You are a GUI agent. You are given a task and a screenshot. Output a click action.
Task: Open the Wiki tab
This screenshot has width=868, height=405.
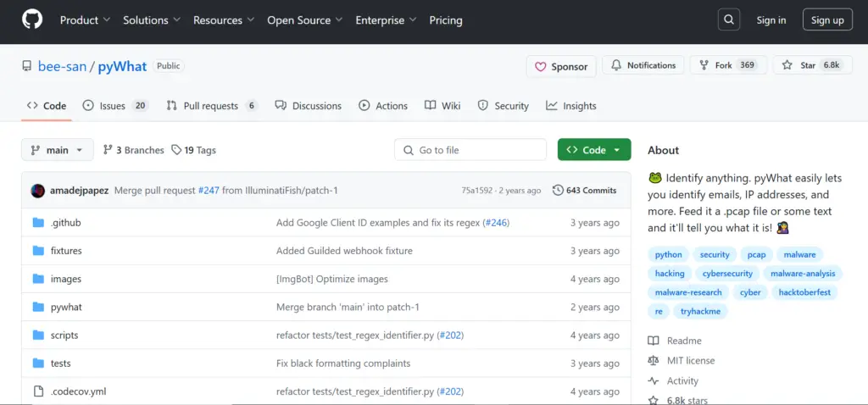[442, 106]
